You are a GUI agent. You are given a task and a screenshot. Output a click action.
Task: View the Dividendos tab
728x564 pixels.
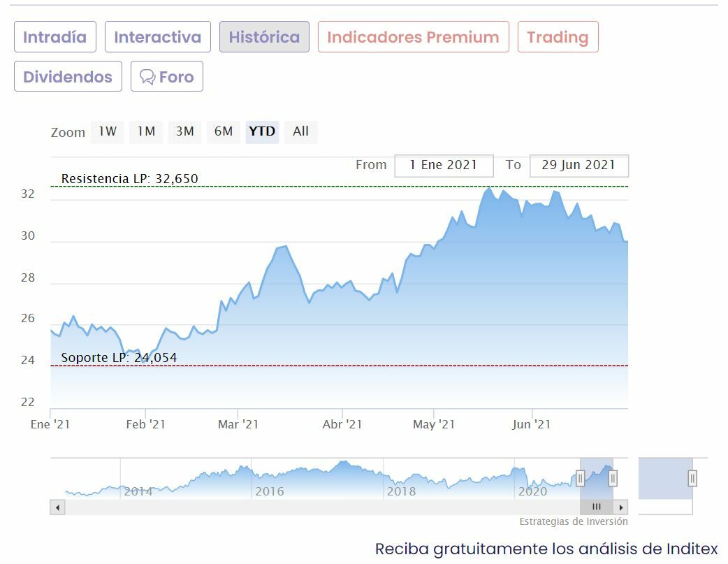(x=68, y=77)
